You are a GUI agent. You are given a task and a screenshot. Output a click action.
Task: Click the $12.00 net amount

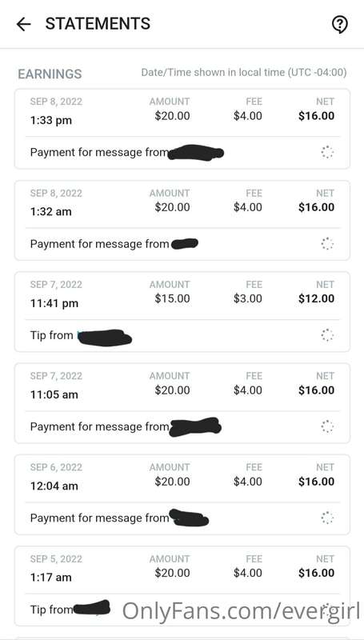pos(316,298)
